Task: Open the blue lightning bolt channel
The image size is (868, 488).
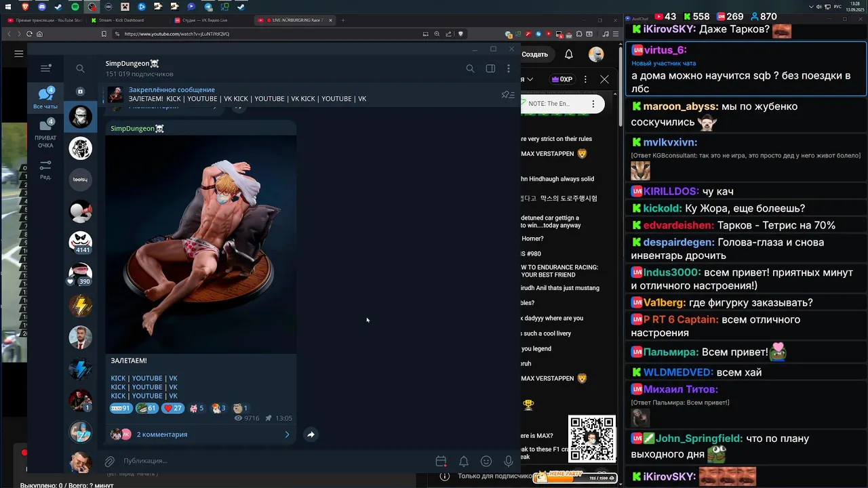Action: [x=80, y=369]
